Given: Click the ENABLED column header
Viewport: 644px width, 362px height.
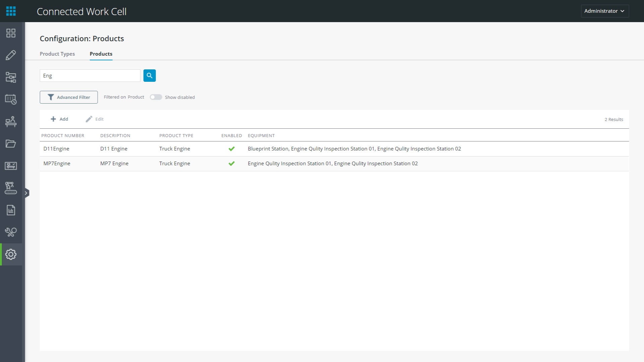Looking at the screenshot, I should 231,136.
